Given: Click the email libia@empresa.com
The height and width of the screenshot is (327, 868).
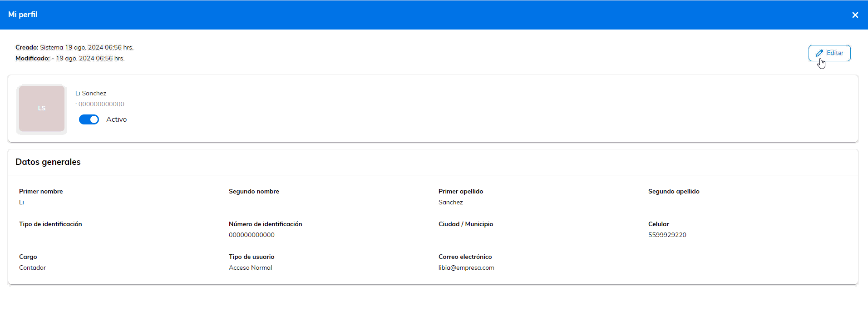Looking at the screenshot, I should [x=466, y=268].
